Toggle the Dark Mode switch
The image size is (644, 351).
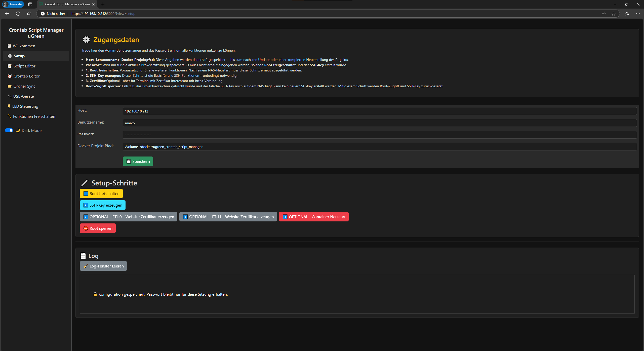(9, 130)
